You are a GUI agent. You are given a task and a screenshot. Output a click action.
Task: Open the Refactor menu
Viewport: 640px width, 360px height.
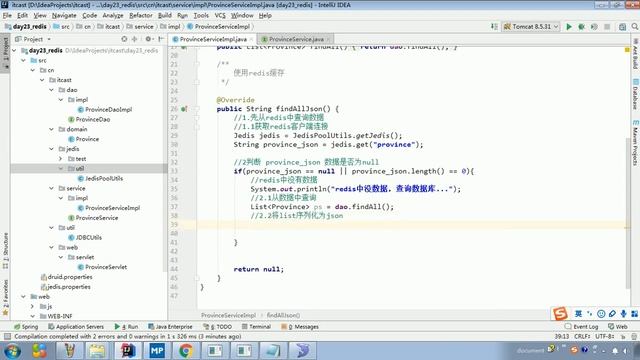pyautogui.click(x=141, y=16)
